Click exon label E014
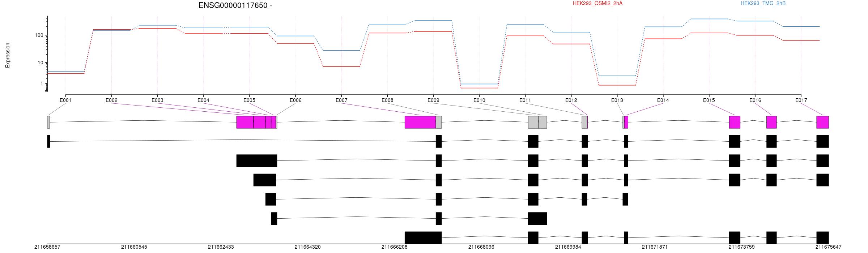The height and width of the screenshot is (253, 868). click(x=663, y=100)
